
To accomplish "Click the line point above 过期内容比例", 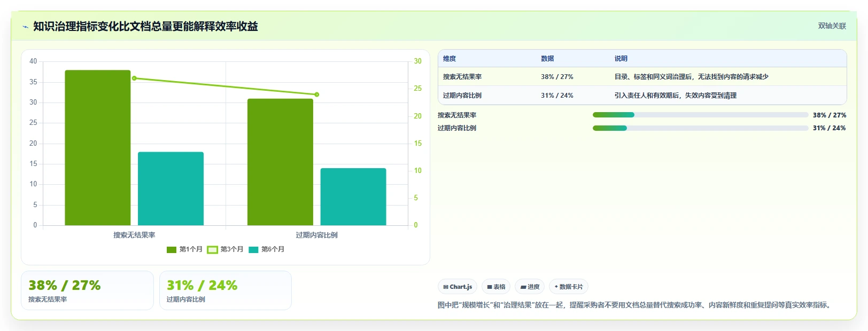I will point(317,94).
